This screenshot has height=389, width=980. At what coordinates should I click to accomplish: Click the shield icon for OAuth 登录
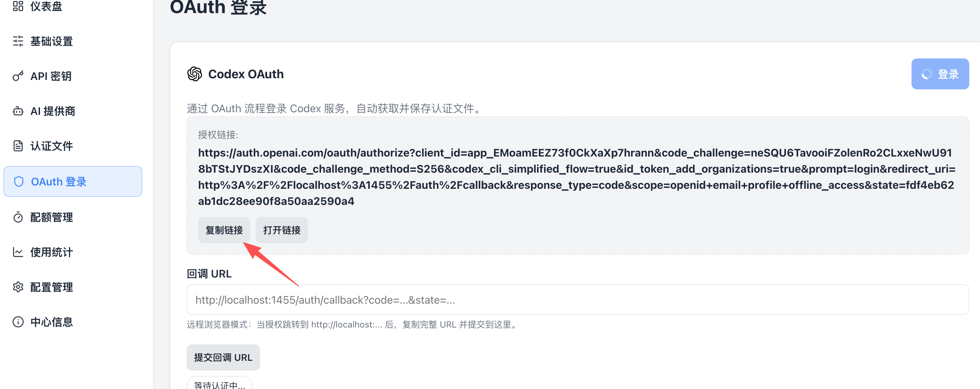[19, 181]
